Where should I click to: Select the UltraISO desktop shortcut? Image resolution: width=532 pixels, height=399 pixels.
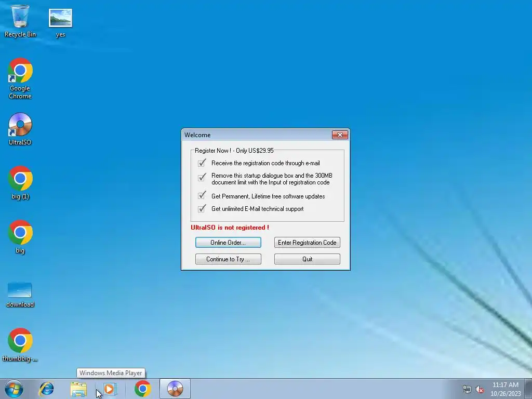pos(20,129)
